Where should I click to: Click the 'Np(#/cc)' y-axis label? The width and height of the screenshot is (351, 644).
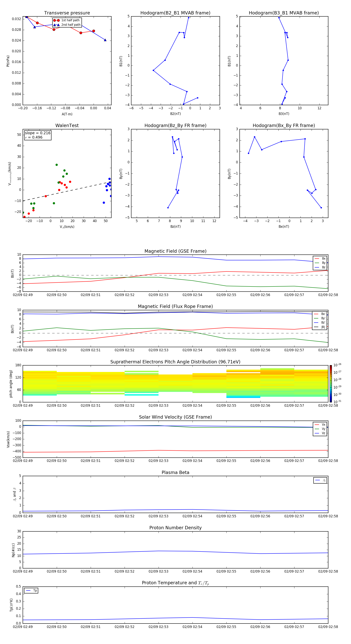(13, 550)
